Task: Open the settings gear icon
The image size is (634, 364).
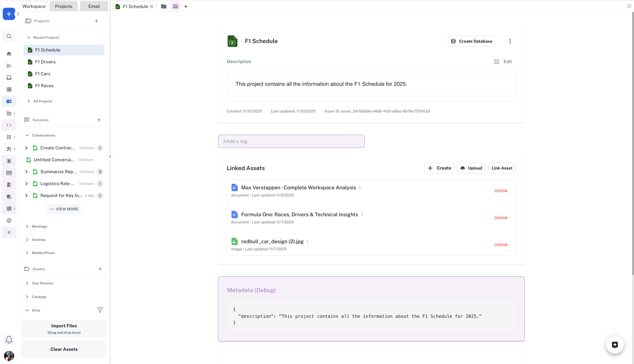Action: (x=9, y=220)
